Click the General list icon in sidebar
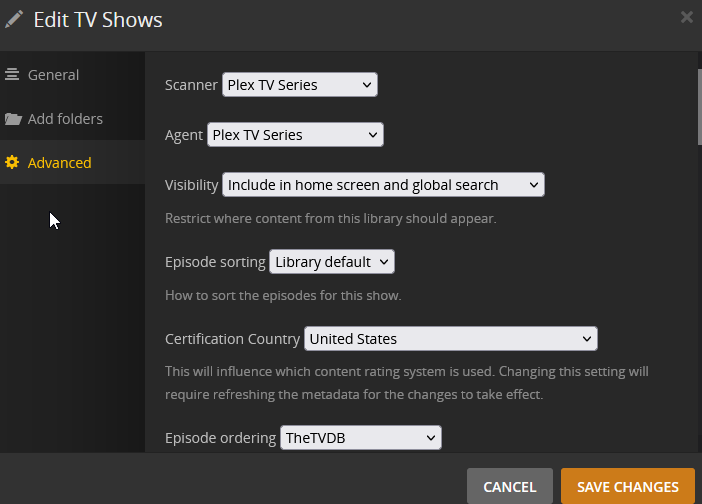The width and height of the screenshot is (702, 504). [x=12, y=74]
